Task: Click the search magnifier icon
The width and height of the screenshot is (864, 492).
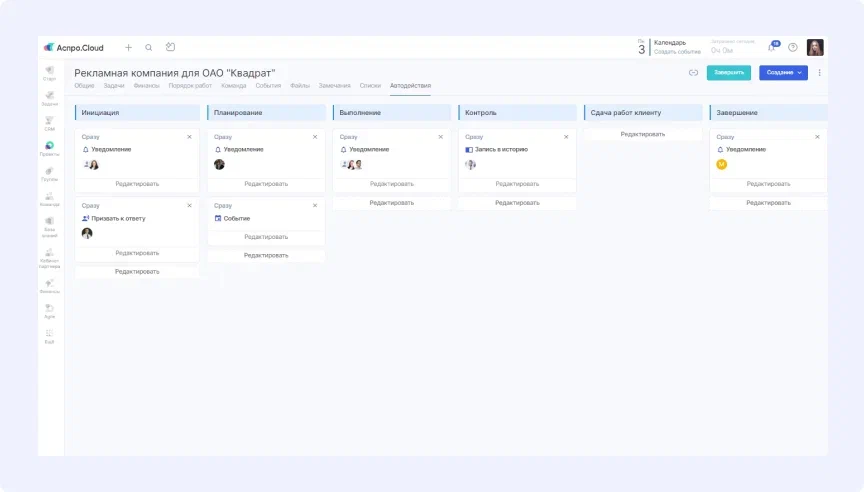Action: tap(149, 47)
